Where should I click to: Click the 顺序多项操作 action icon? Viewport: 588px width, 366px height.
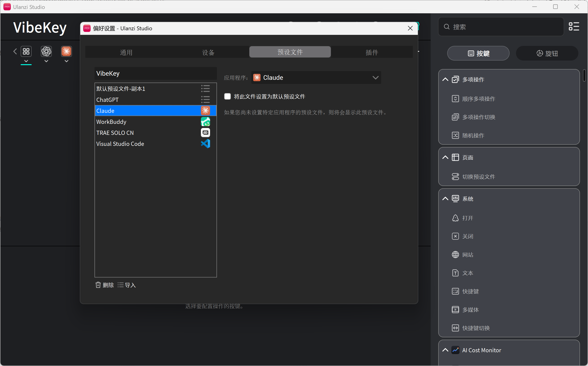pyautogui.click(x=455, y=99)
